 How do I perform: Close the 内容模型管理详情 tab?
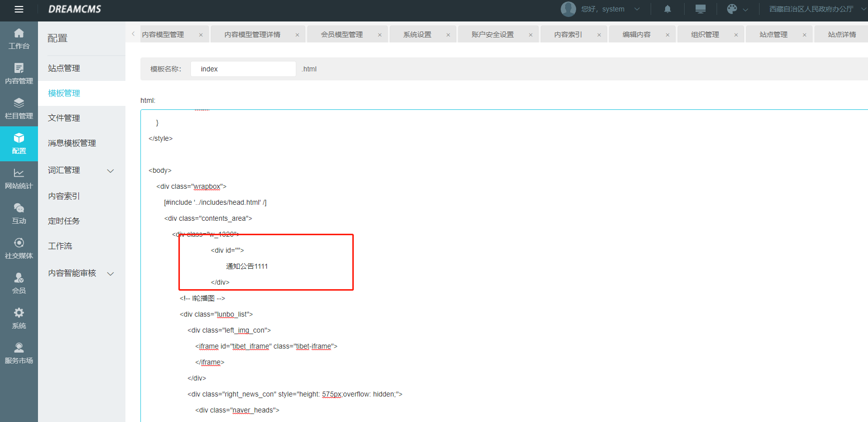(x=297, y=35)
